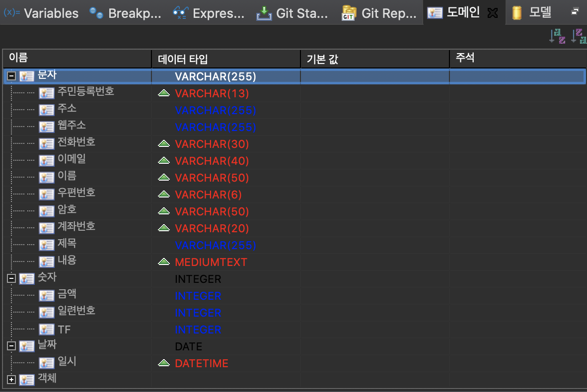Click the domain icon next to 주민등록번호

pyautogui.click(x=47, y=93)
